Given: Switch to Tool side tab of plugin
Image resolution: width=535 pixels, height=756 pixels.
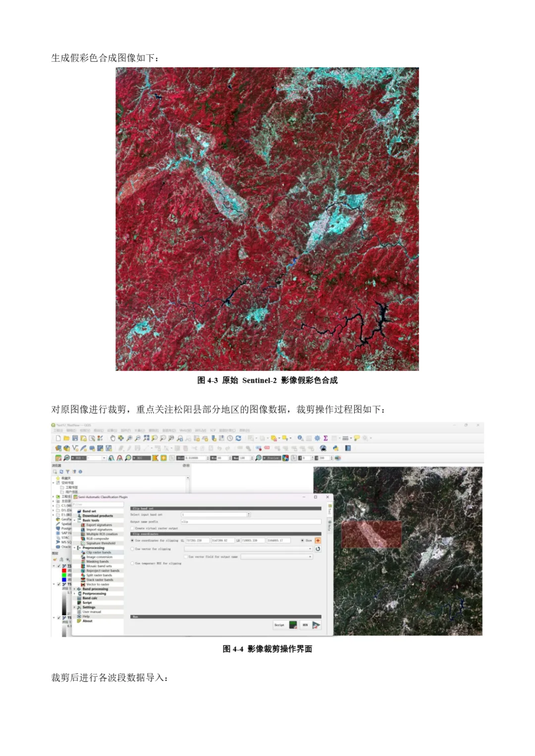Looking at the screenshot, I should (329, 510).
